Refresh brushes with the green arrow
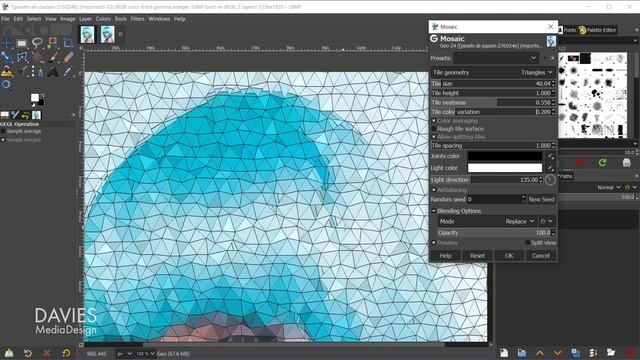Screen dimensions: 640x360 click(x=602, y=163)
